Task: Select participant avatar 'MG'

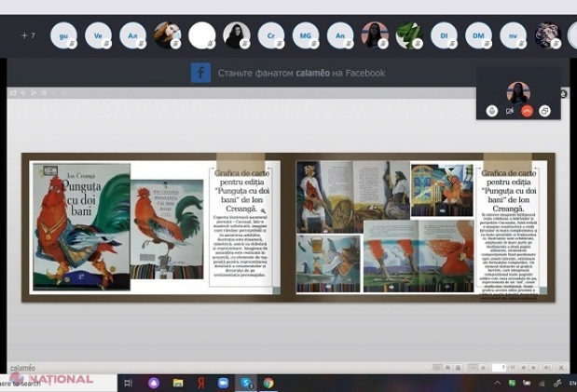Action: point(306,35)
